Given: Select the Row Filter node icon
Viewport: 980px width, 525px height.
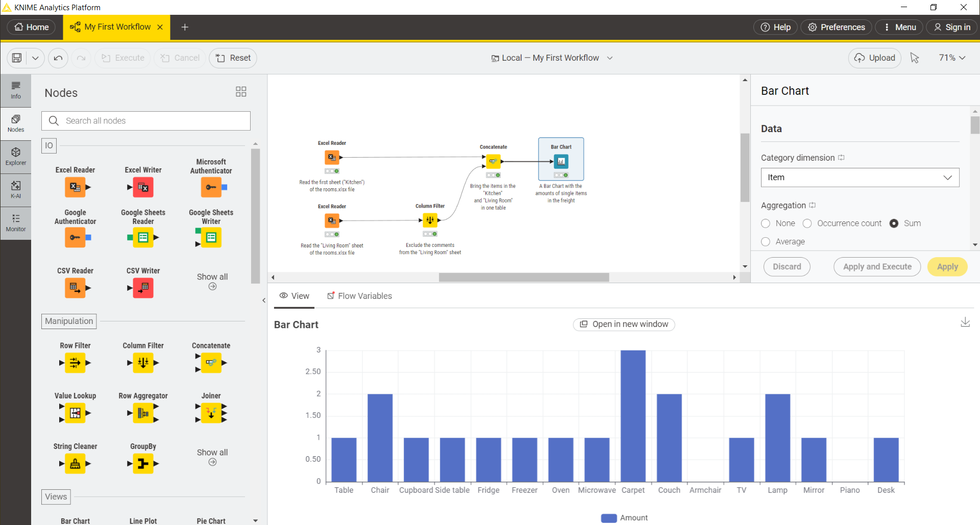Looking at the screenshot, I should coord(75,363).
